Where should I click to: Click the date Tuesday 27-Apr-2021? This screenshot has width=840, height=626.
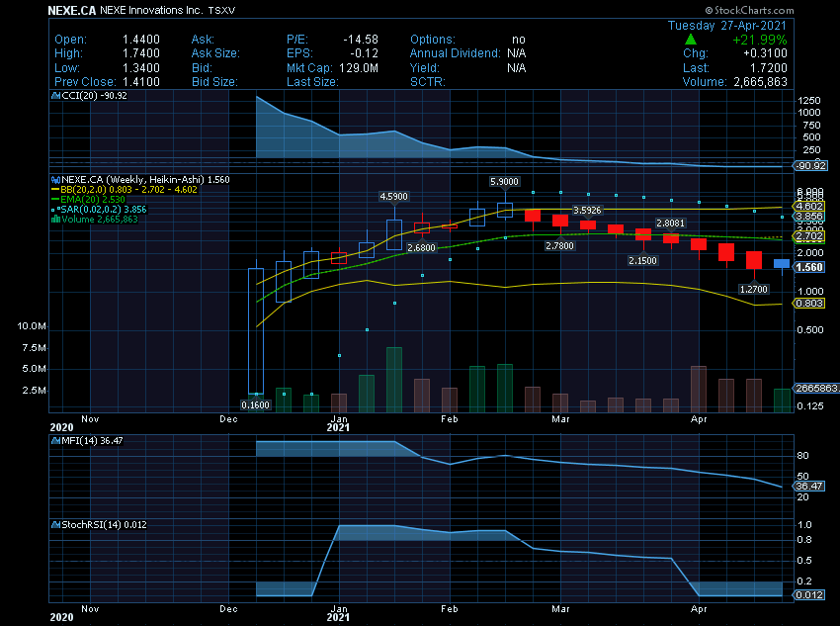pos(727,26)
